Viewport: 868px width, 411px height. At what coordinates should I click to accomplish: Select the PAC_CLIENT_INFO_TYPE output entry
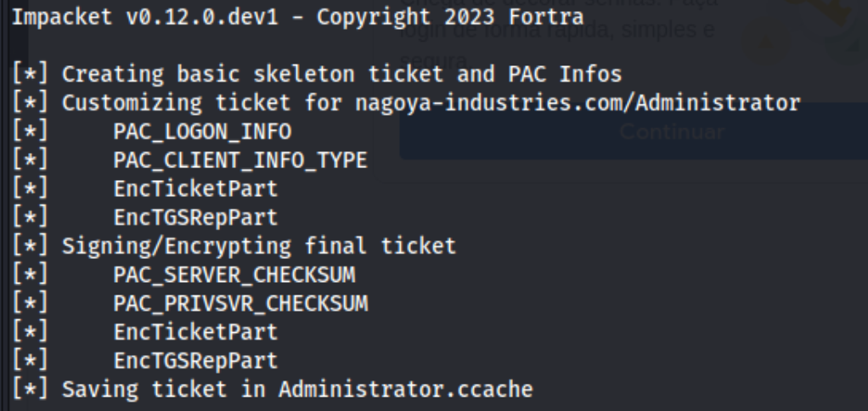click(240, 160)
